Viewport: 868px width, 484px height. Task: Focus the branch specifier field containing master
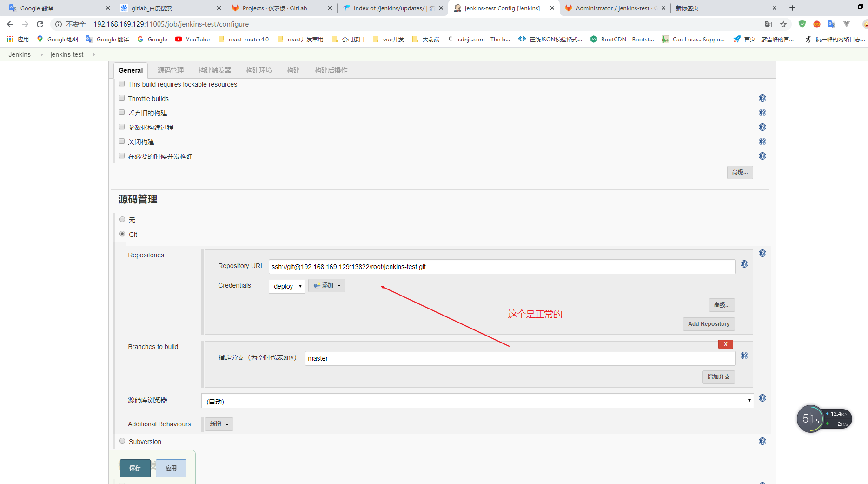(x=520, y=358)
